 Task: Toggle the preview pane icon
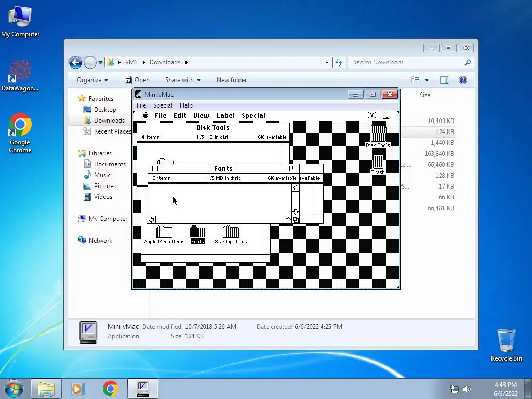point(444,80)
